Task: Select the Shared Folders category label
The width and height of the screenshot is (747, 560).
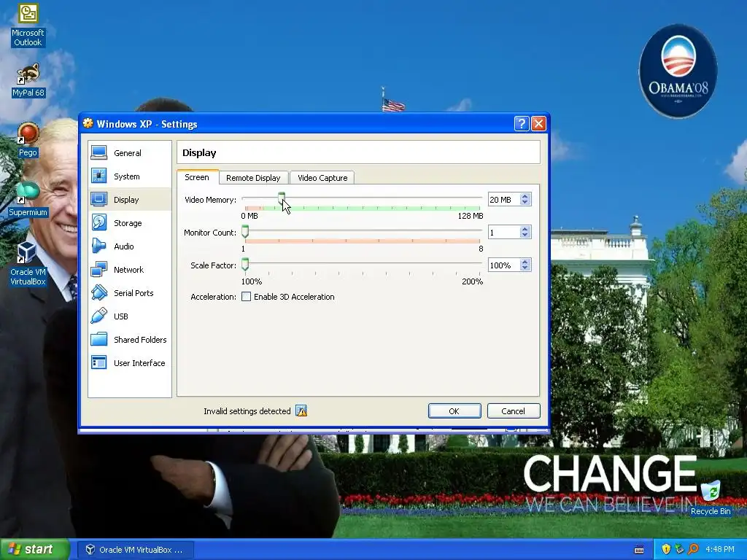Action: pyautogui.click(x=140, y=340)
